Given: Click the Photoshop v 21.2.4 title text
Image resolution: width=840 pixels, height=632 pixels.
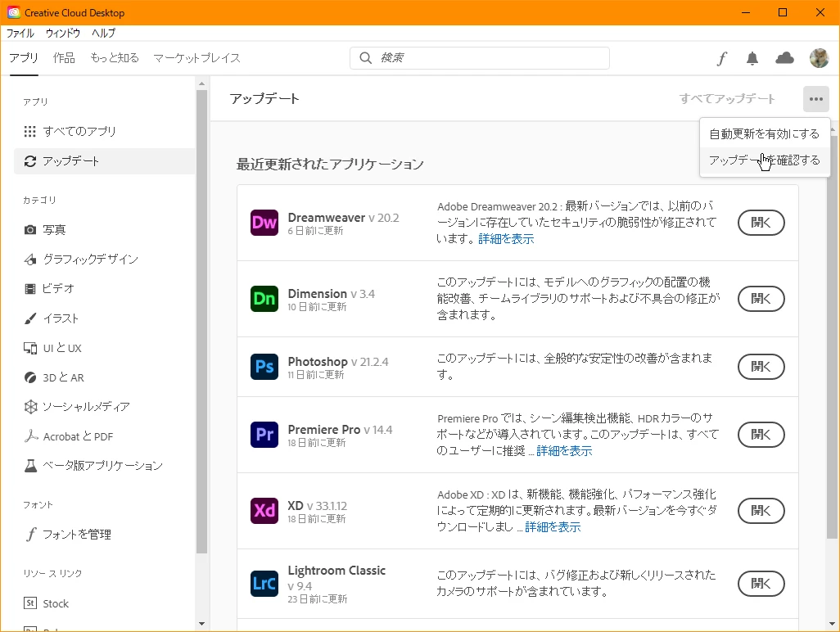Looking at the screenshot, I should [338, 362].
